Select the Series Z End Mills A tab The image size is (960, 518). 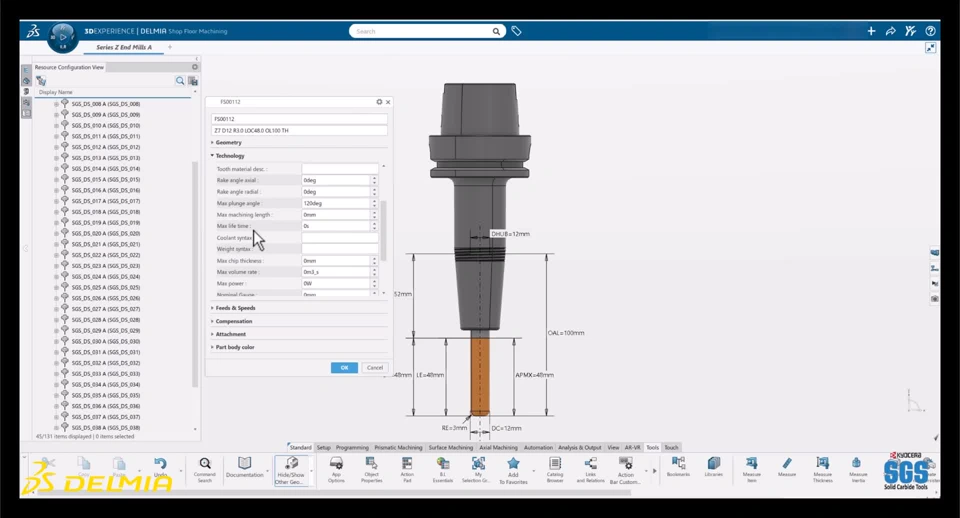coord(124,47)
